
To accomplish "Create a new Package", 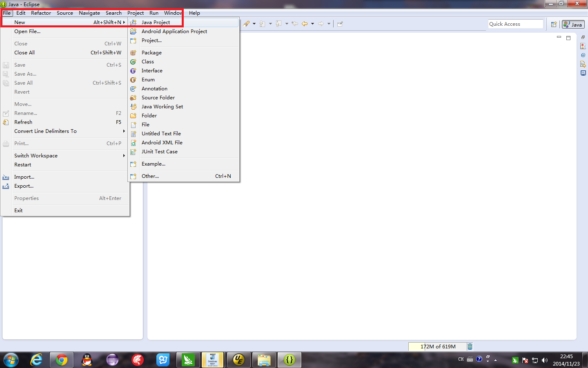I will click(184, 53).
